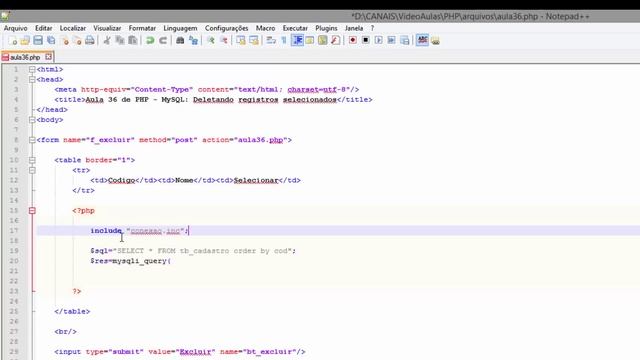Start macro recording with red dot icon

(x=353, y=40)
